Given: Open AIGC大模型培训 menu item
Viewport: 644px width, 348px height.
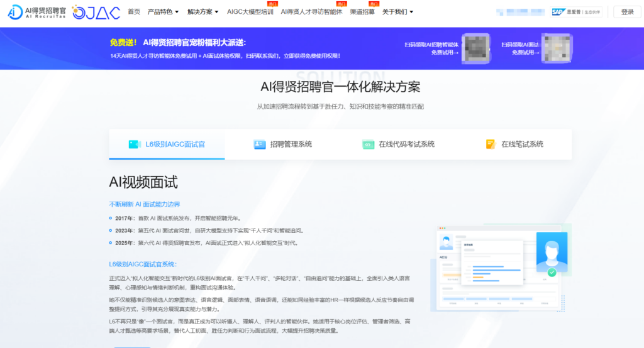Looking at the screenshot, I should point(250,12).
